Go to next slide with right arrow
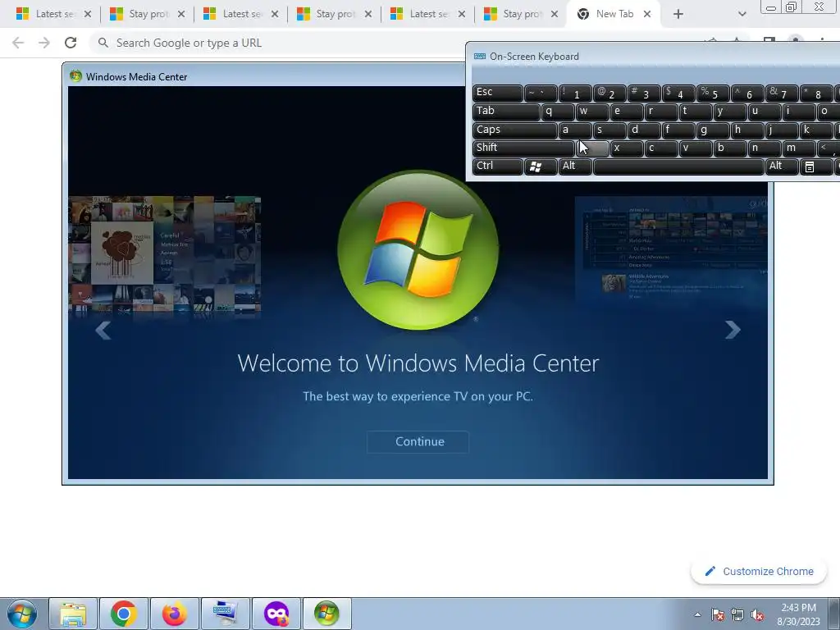This screenshot has height=630, width=840. (733, 330)
